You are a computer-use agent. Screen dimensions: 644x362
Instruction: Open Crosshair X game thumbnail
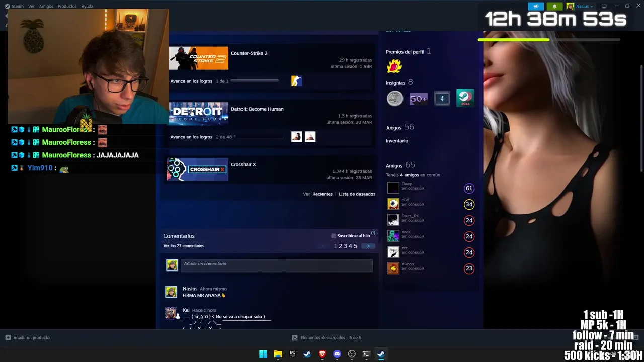click(x=198, y=169)
